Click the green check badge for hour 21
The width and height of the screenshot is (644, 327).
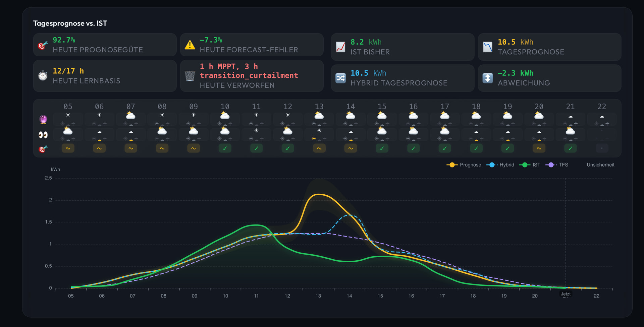coord(571,148)
